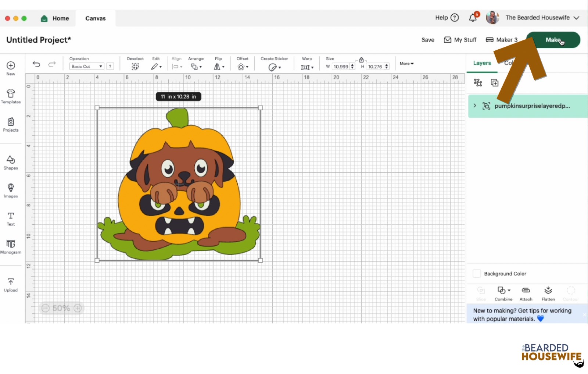Switch to the Home tab
Viewport: 588px width, 374px height.
[55, 18]
